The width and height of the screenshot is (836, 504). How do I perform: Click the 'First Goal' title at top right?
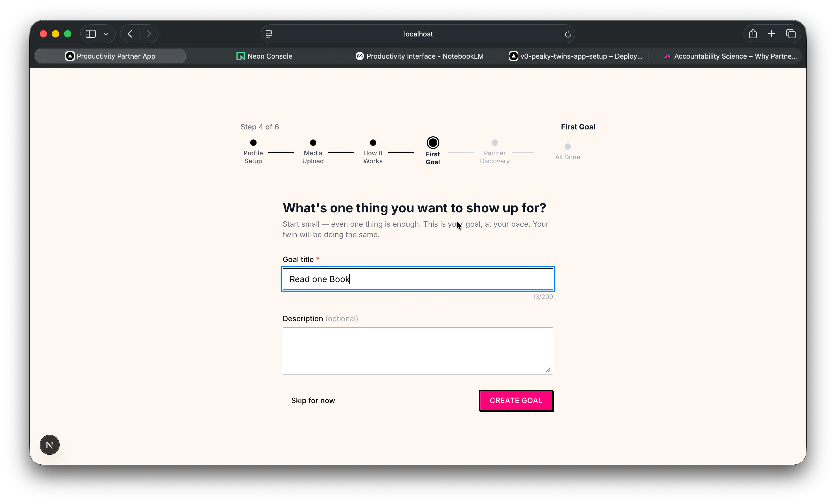coord(578,127)
